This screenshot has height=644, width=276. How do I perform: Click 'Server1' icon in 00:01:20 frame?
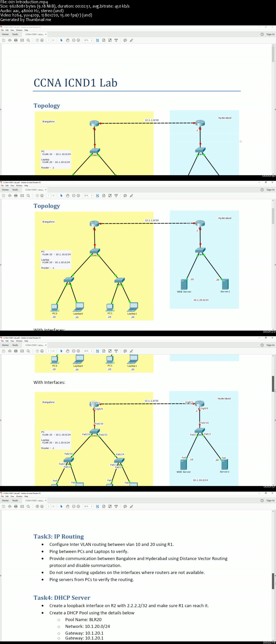225,284
